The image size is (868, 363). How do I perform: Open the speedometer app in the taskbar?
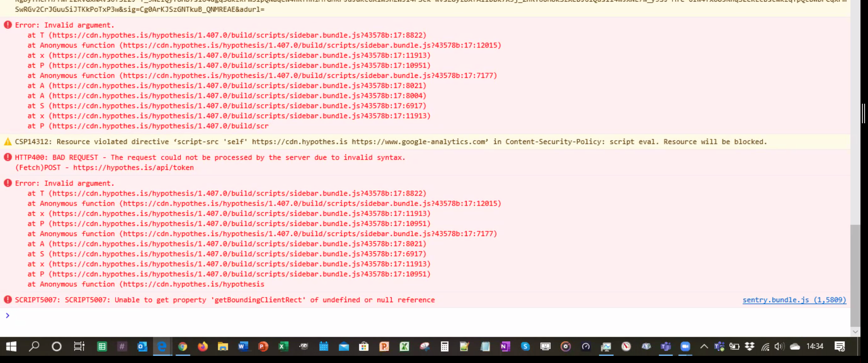pyautogui.click(x=586, y=346)
